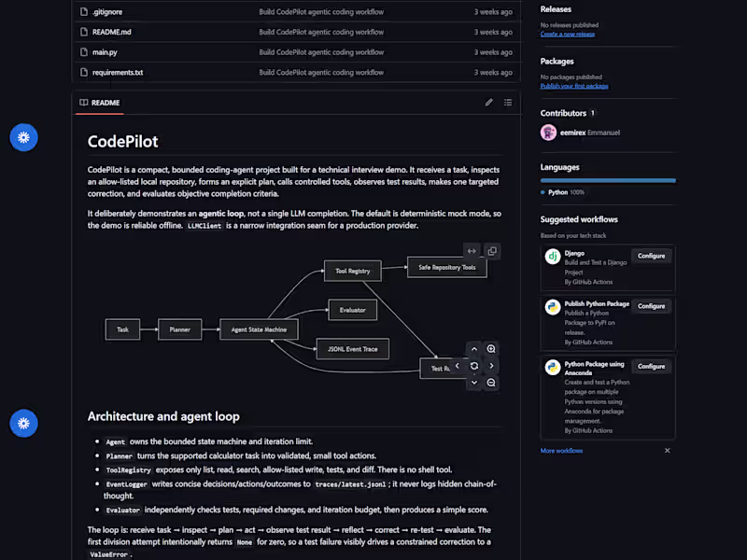
Task: Expand the diagram with the double-arrow icon
Action: coord(472,251)
